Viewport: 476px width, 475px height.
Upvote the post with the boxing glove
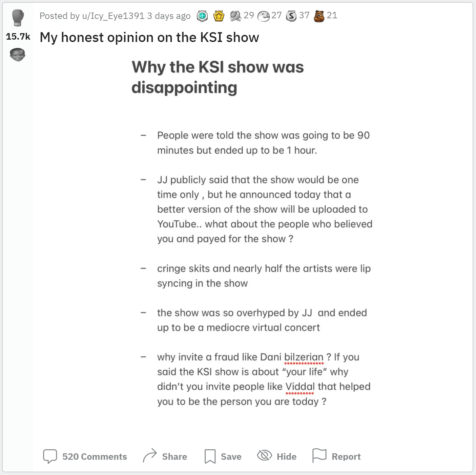click(18, 18)
